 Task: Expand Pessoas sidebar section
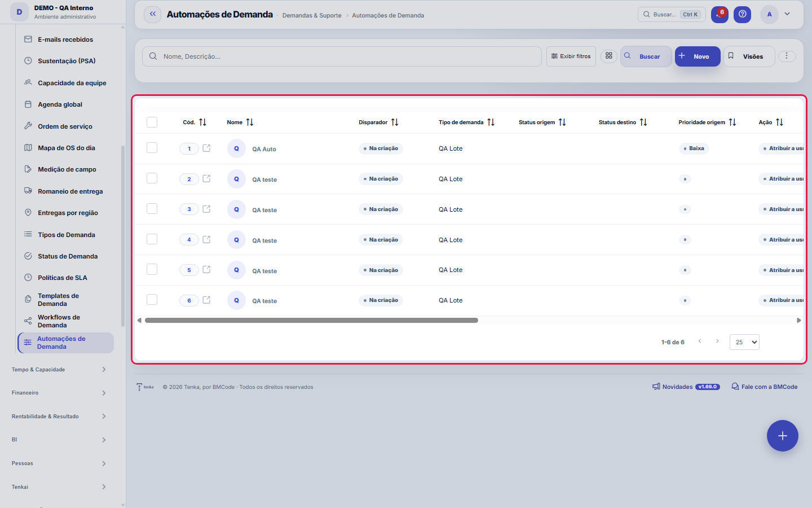coord(59,463)
